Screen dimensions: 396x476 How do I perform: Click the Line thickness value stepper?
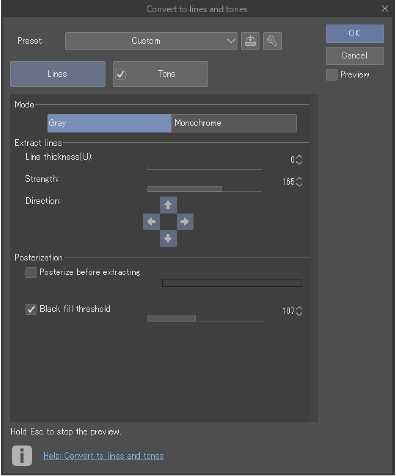click(299, 160)
